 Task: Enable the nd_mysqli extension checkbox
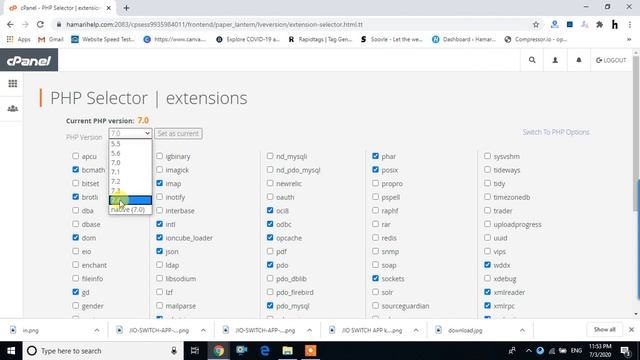point(270,156)
